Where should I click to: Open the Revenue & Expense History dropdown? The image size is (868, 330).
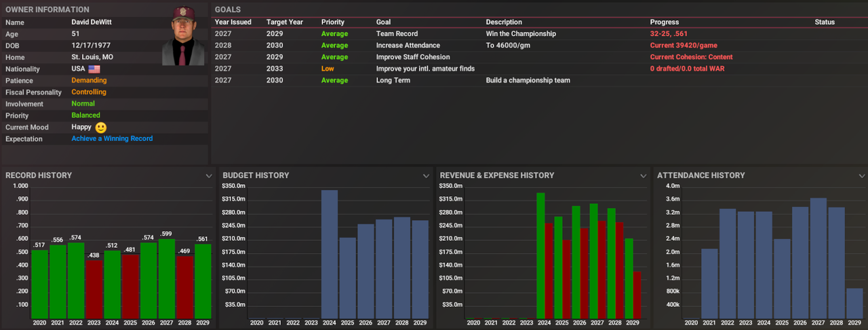[x=643, y=176]
